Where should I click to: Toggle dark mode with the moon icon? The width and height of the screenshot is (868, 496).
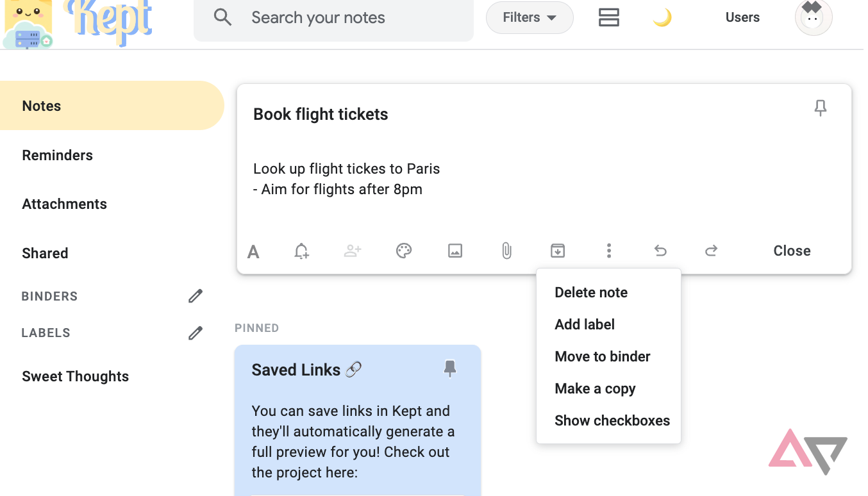662,18
